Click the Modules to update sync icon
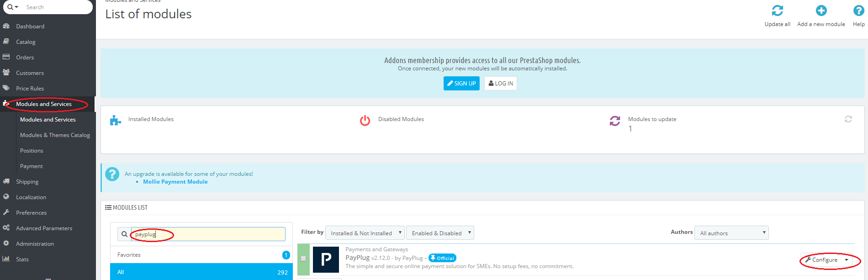This screenshot has height=280, width=868. (615, 121)
